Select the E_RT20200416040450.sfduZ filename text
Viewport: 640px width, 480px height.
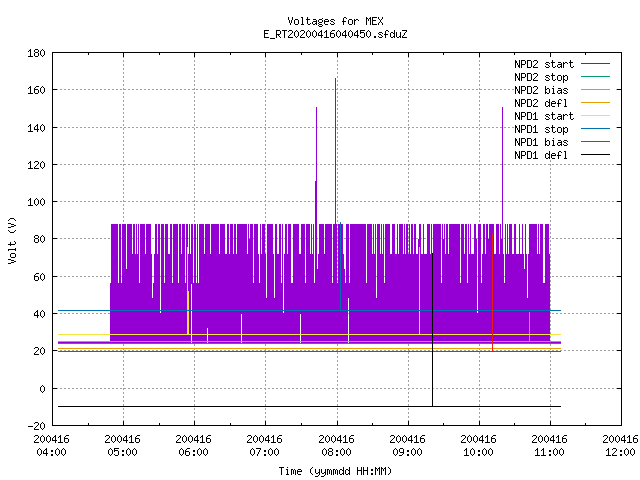[335, 34]
